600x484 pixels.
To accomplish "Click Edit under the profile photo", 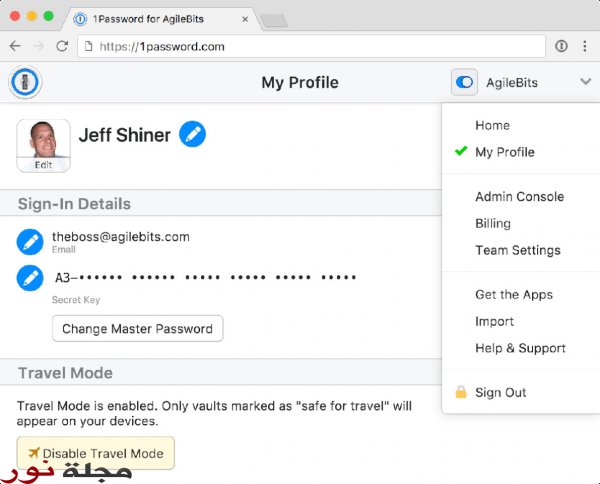I will [x=43, y=165].
